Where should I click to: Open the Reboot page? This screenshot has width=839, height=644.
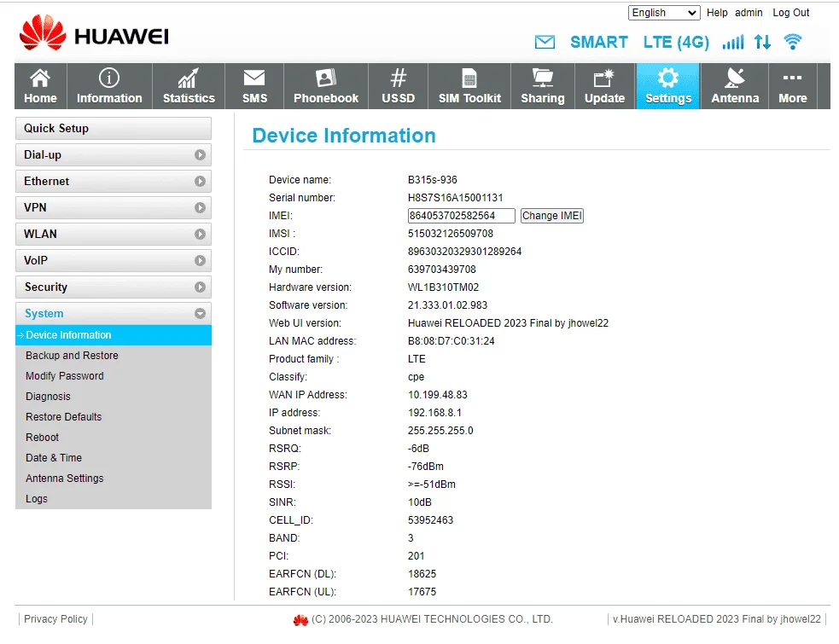point(43,437)
